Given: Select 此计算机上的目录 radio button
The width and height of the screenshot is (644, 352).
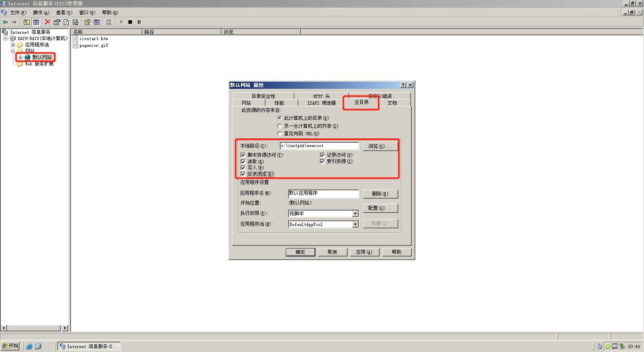Looking at the screenshot, I should click(280, 118).
